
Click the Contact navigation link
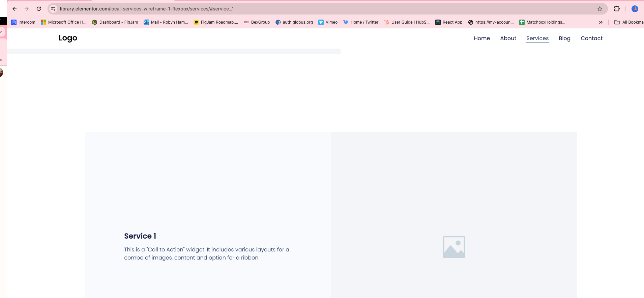[x=591, y=38]
